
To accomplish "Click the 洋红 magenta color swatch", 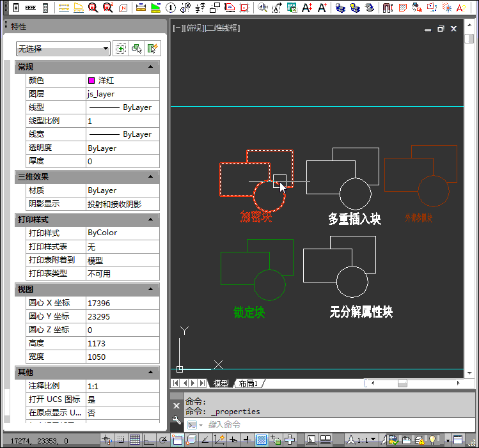I will pyautogui.click(x=91, y=81).
